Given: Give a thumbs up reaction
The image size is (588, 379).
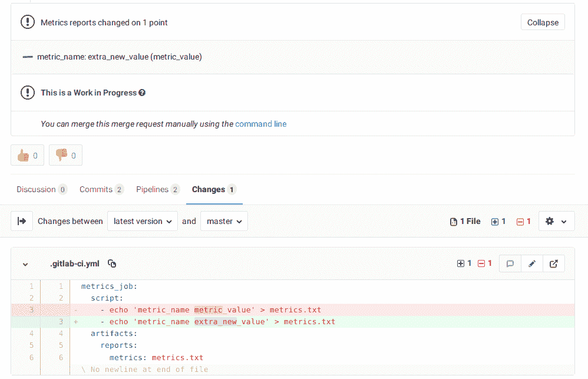Looking at the screenshot, I should pyautogui.click(x=27, y=155).
